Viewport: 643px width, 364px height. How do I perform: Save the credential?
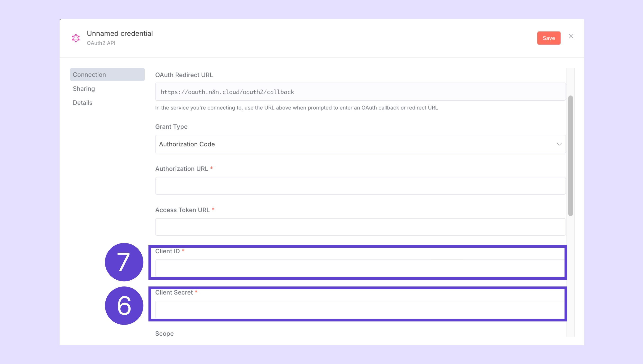coord(548,38)
